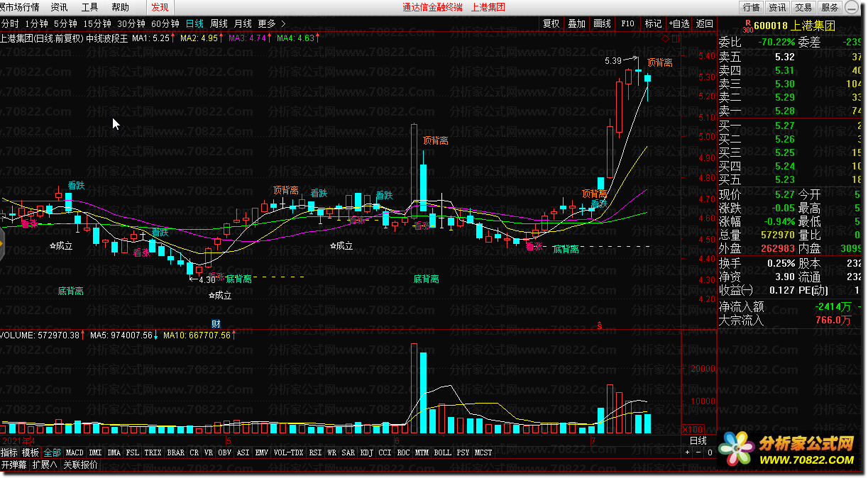Select the MCST indicator tab
The width and height of the screenshot is (868, 478).
pos(484,452)
